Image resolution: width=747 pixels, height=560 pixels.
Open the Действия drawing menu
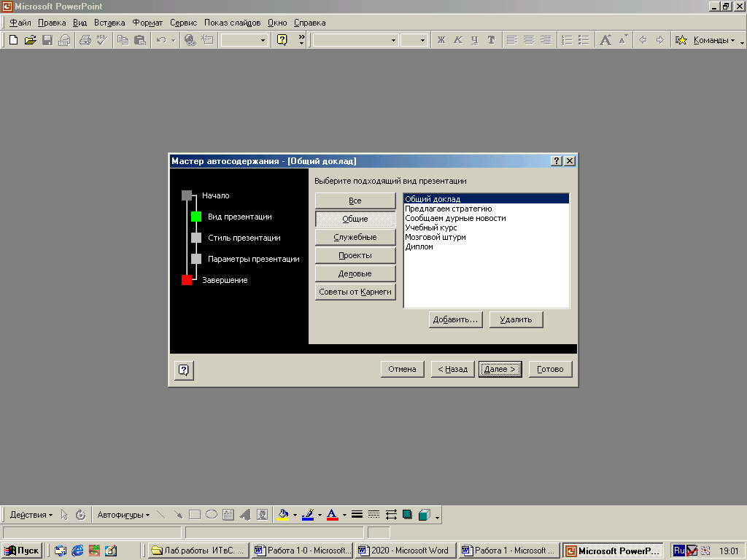pos(31,515)
